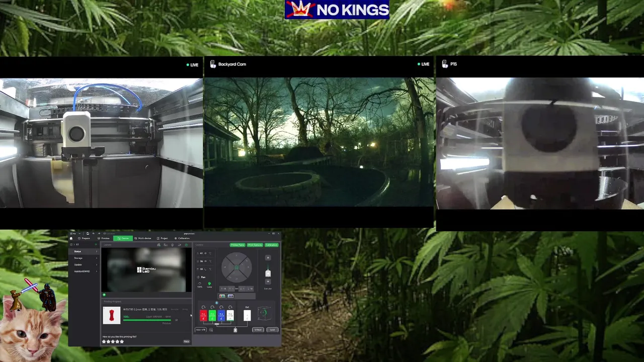Click the undo arrow in Bambu Studio toolbar
This screenshot has height=362, width=644.
tap(94, 233)
